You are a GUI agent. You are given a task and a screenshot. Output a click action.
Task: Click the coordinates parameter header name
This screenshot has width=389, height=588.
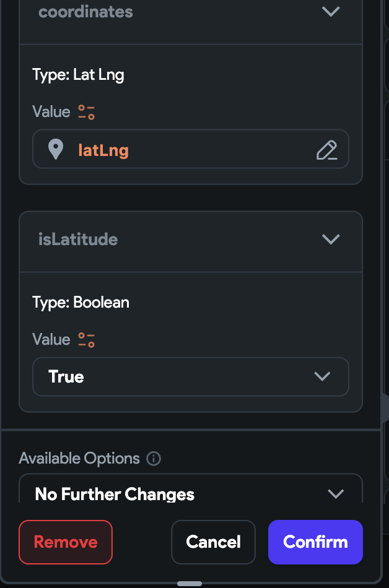tap(85, 12)
